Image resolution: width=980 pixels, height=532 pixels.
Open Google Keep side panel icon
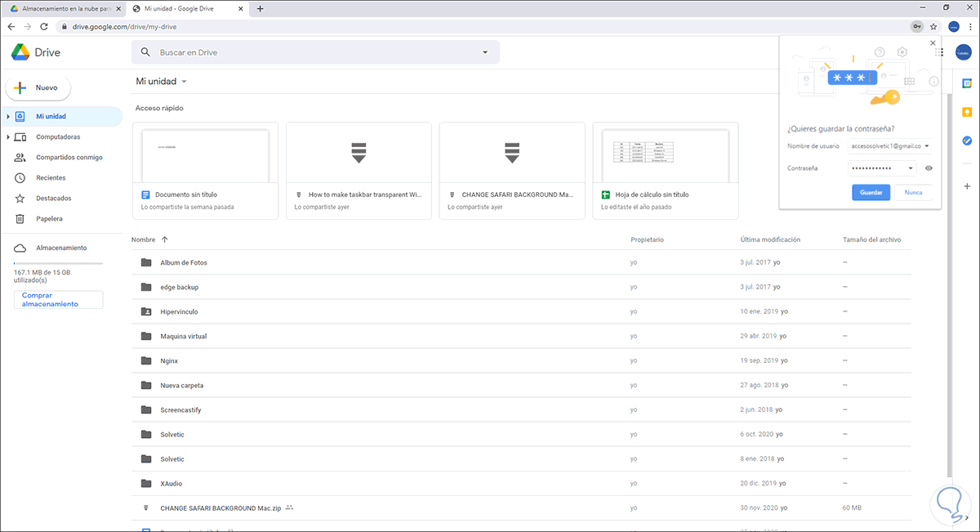[x=967, y=112]
